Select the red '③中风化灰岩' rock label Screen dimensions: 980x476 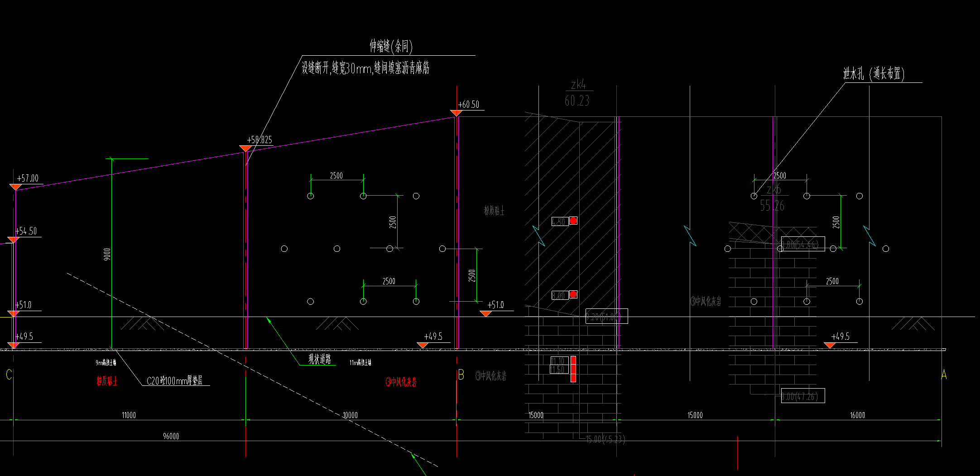pyautogui.click(x=401, y=382)
